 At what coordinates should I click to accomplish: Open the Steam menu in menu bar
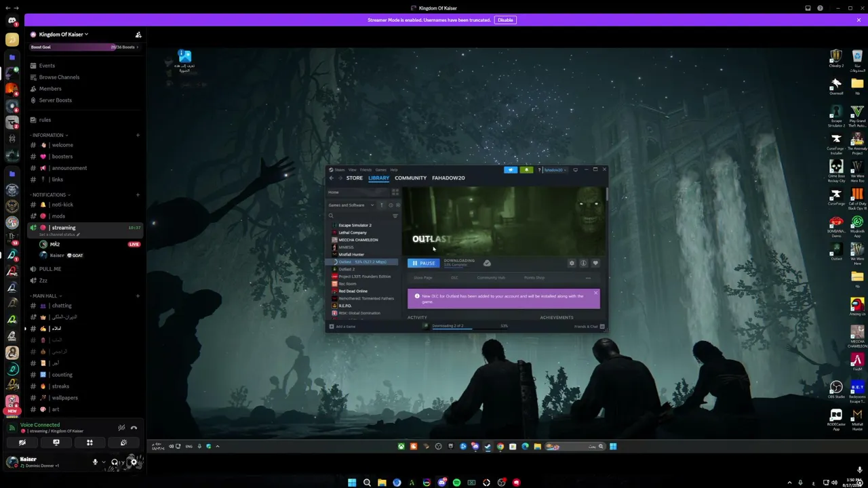[340, 169]
